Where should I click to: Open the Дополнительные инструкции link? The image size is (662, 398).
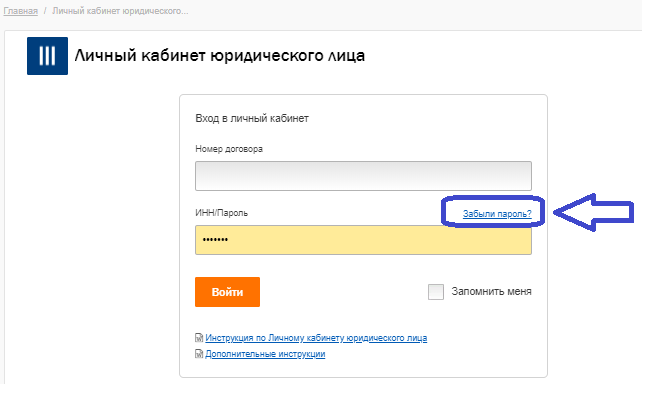pyautogui.click(x=265, y=354)
